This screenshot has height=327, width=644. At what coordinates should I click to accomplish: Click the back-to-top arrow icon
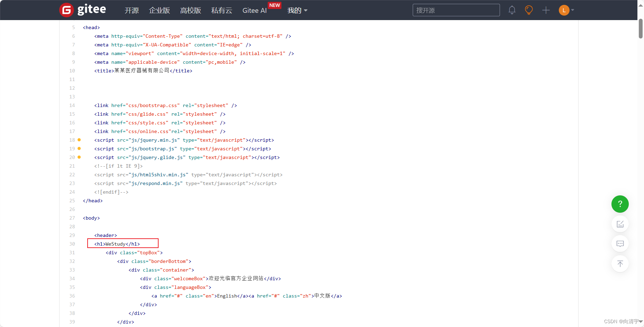620,264
